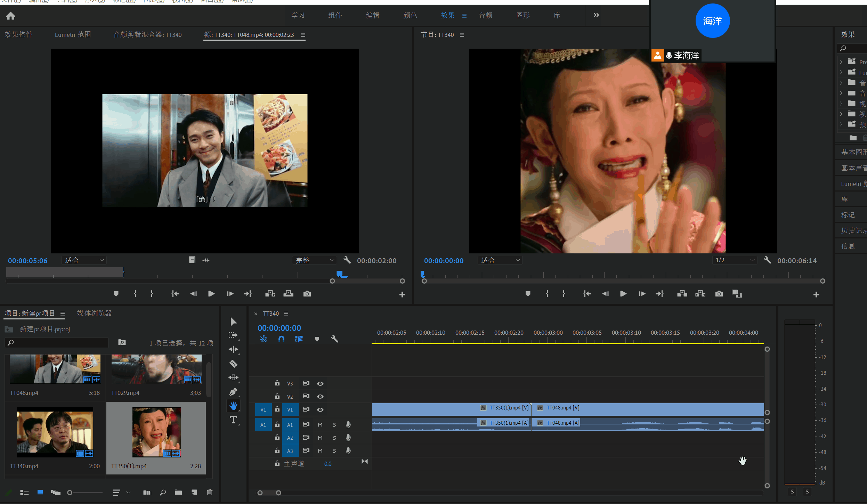Switch to 音频 workspace tab
Image resolution: width=867 pixels, height=504 pixels.
tap(485, 15)
